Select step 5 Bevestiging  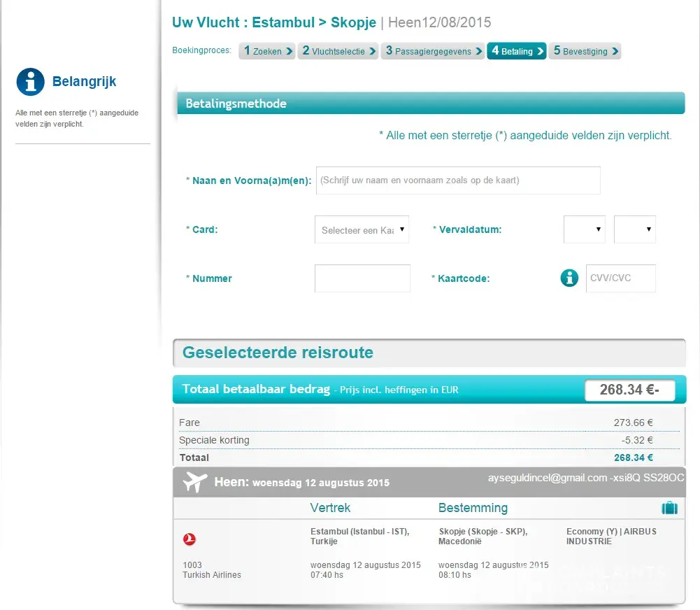coord(585,51)
